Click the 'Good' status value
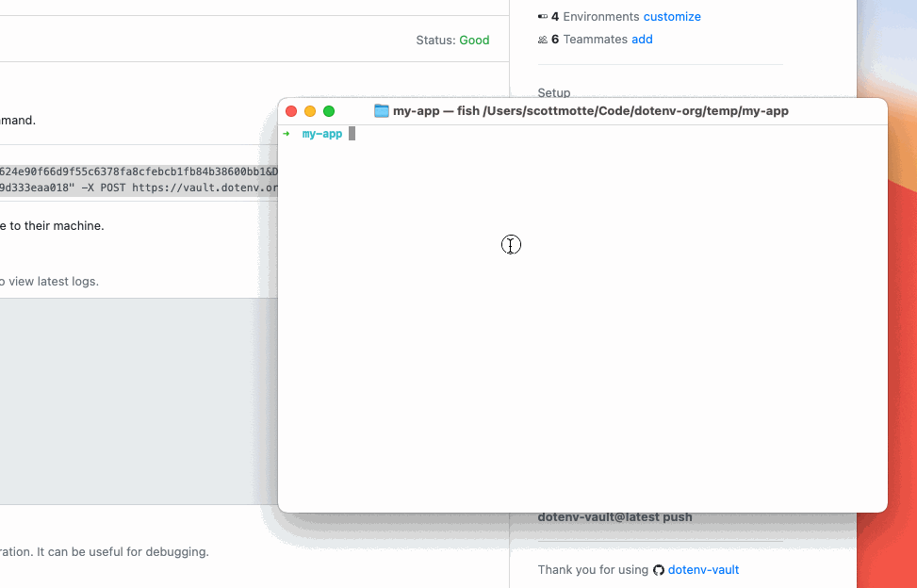 pos(474,41)
